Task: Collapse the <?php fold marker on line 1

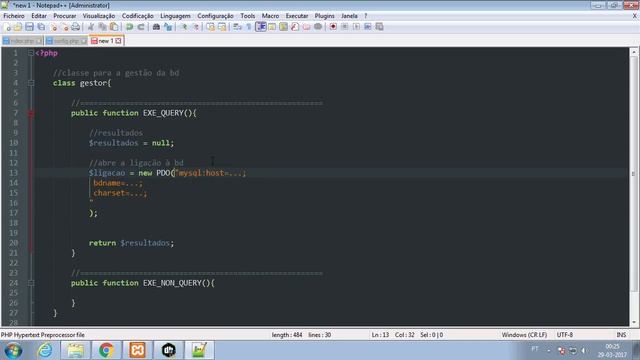Action: click(x=31, y=53)
